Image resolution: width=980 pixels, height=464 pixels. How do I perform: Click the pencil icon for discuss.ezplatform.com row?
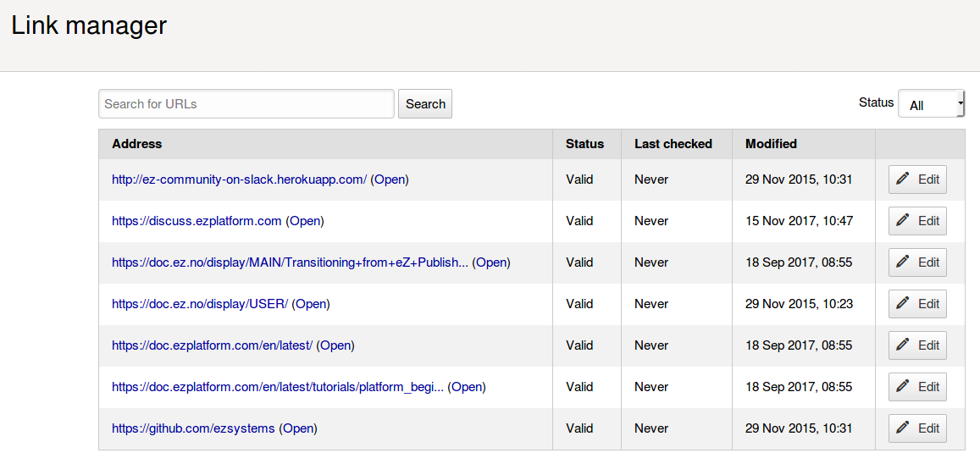pos(903,221)
